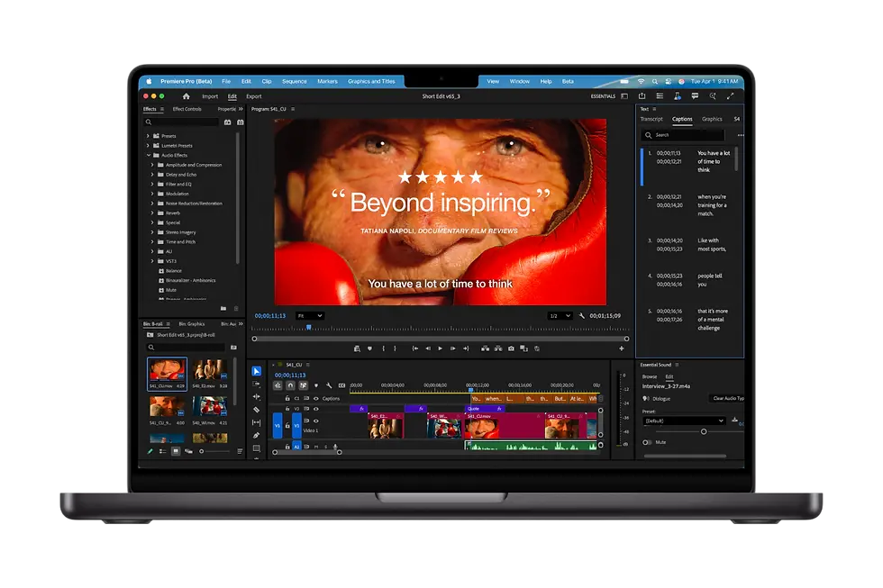Select the Razor tool
The width and height of the screenshot is (883, 588).
(256, 410)
